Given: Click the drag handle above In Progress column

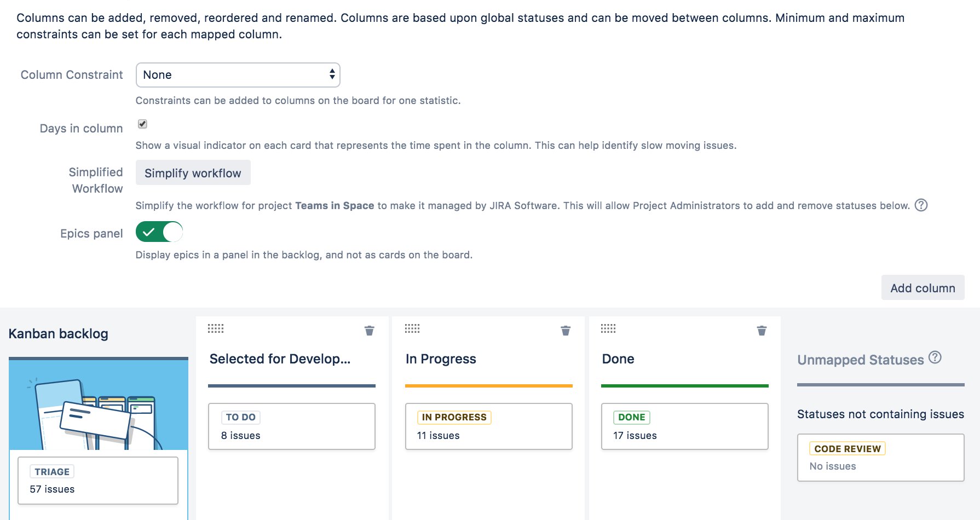Looking at the screenshot, I should coord(412,328).
